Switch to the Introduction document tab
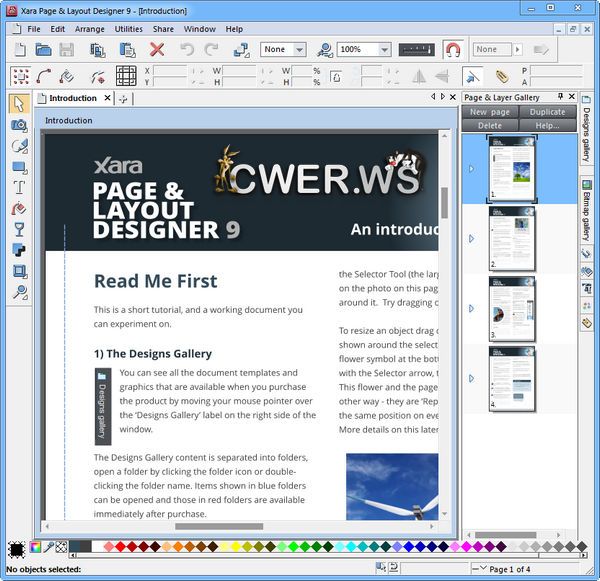Viewport: 600px width, 581px height. (x=72, y=98)
